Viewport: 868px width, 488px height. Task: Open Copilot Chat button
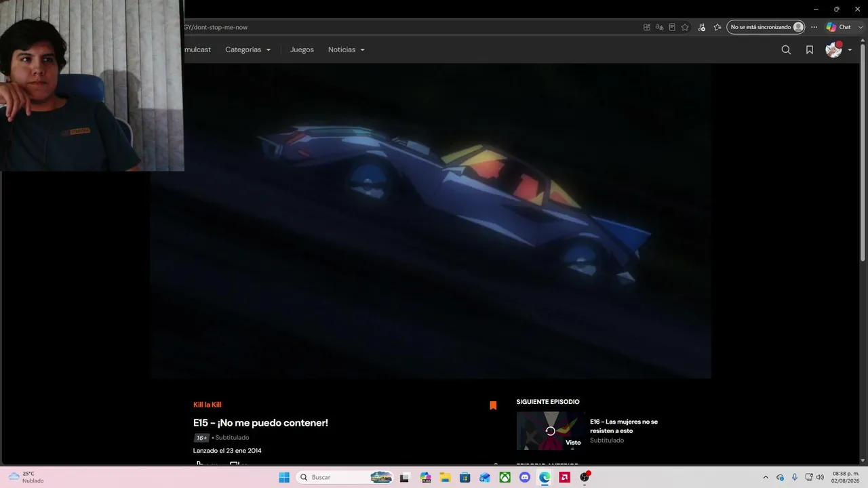(839, 27)
